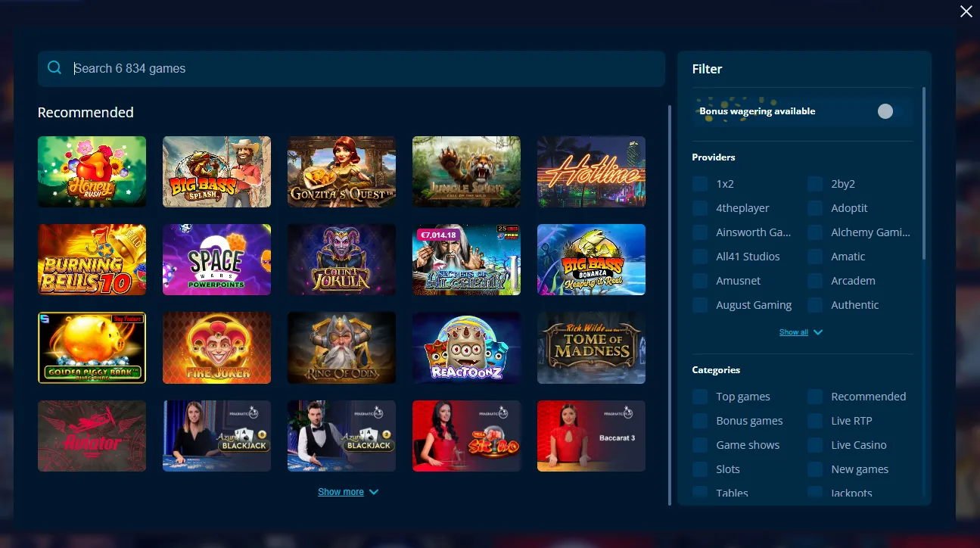Select the Arcadem provider checkbox
Screen dimensions: 980x548
coord(815,281)
